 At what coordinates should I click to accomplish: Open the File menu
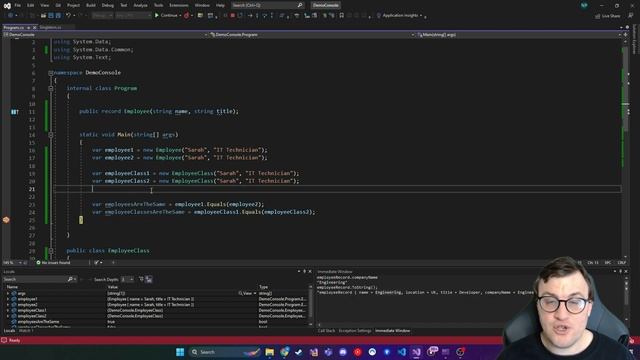tap(18, 5)
